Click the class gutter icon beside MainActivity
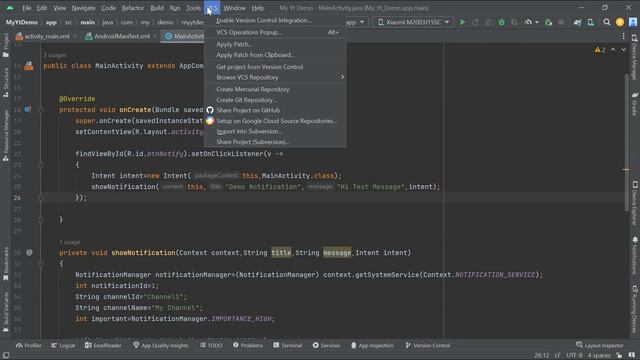 [29, 66]
